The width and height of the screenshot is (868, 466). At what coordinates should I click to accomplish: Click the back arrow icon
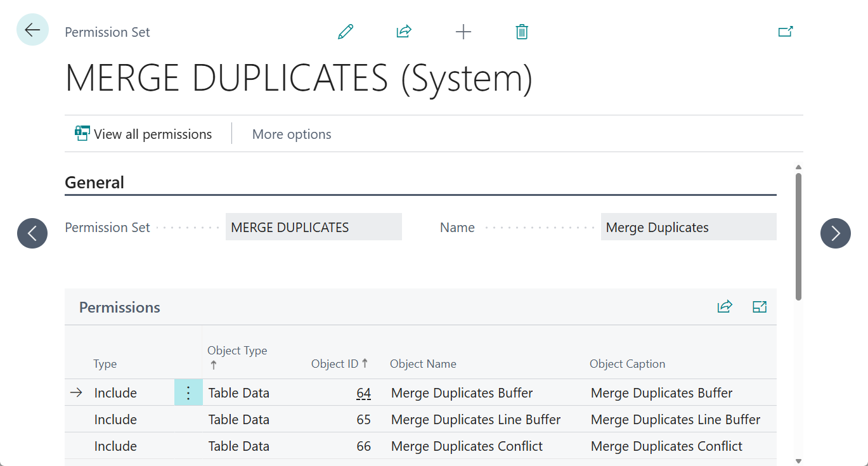tap(32, 29)
